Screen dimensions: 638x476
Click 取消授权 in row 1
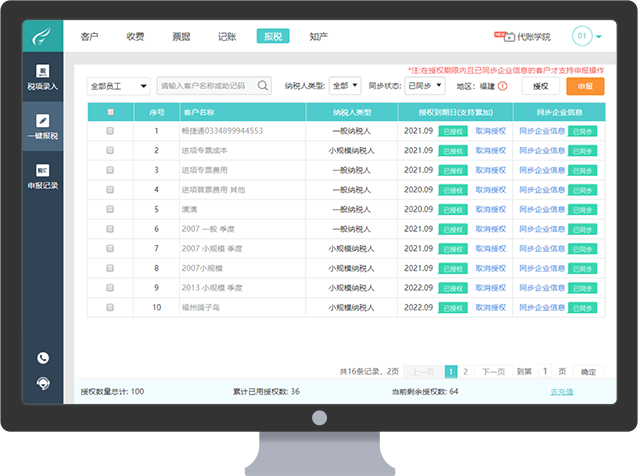(491, 131)
